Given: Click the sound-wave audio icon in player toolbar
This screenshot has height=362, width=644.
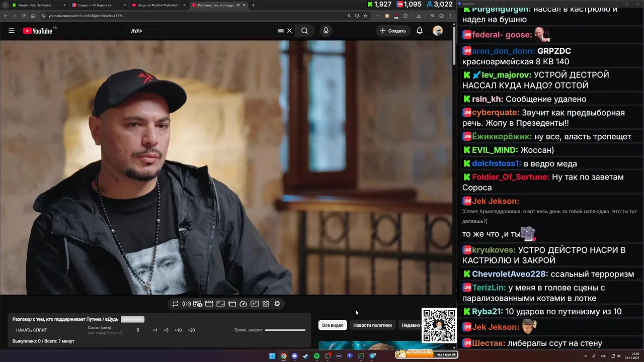Looking at the screenshot, I should 186,304.
